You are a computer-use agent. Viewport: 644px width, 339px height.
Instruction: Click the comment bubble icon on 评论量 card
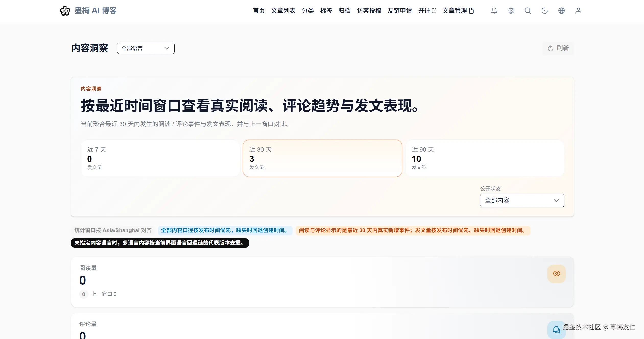click(556, 330)
